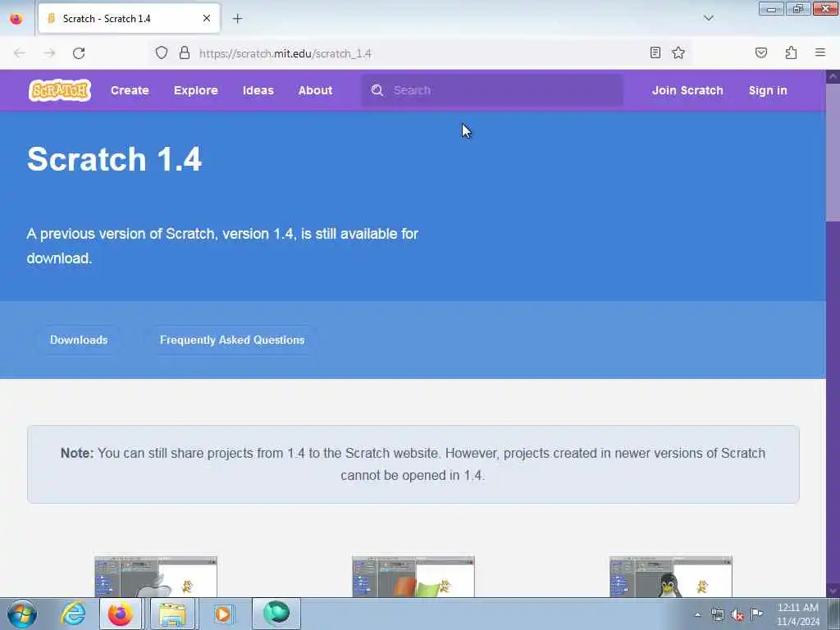This screenshot has height=630, width=840.
Task: Reload the page with the refresh icon
Action: (x=79, y=53)
